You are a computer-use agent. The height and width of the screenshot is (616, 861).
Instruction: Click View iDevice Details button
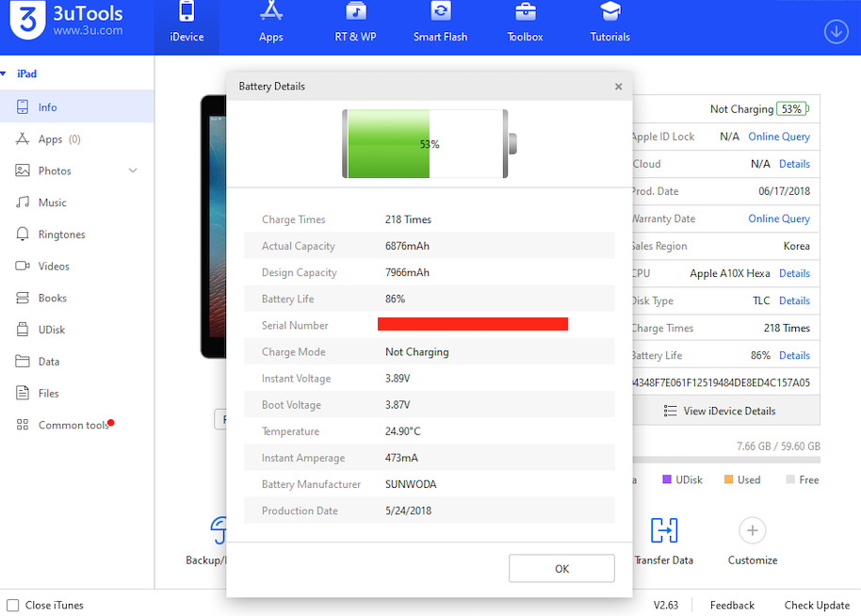tap(726, 411)
